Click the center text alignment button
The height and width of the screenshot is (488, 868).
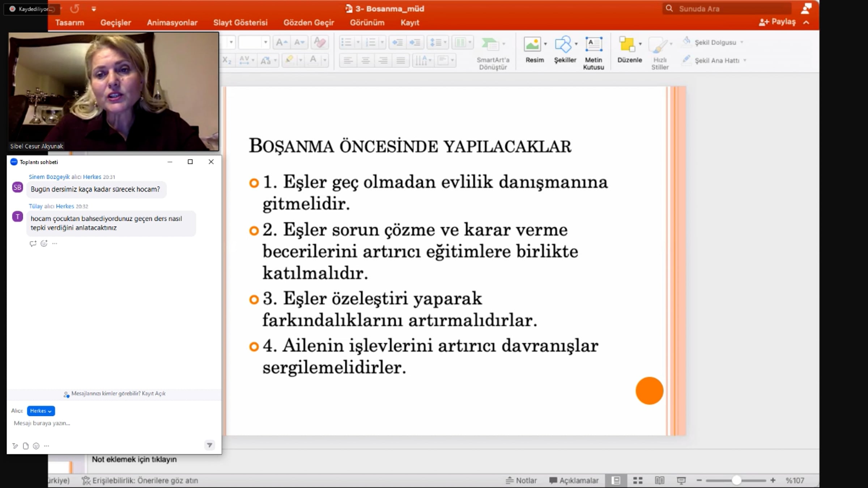365,60
